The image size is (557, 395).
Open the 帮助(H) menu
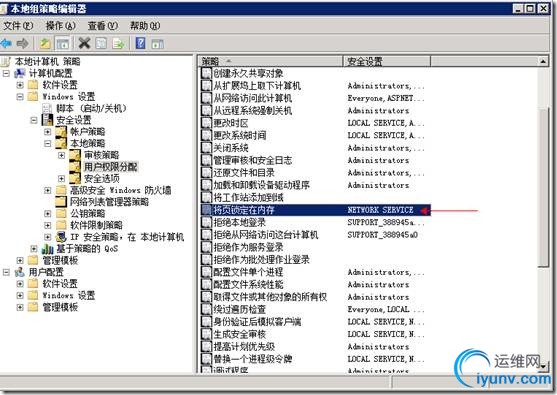(x=145, y=26)
